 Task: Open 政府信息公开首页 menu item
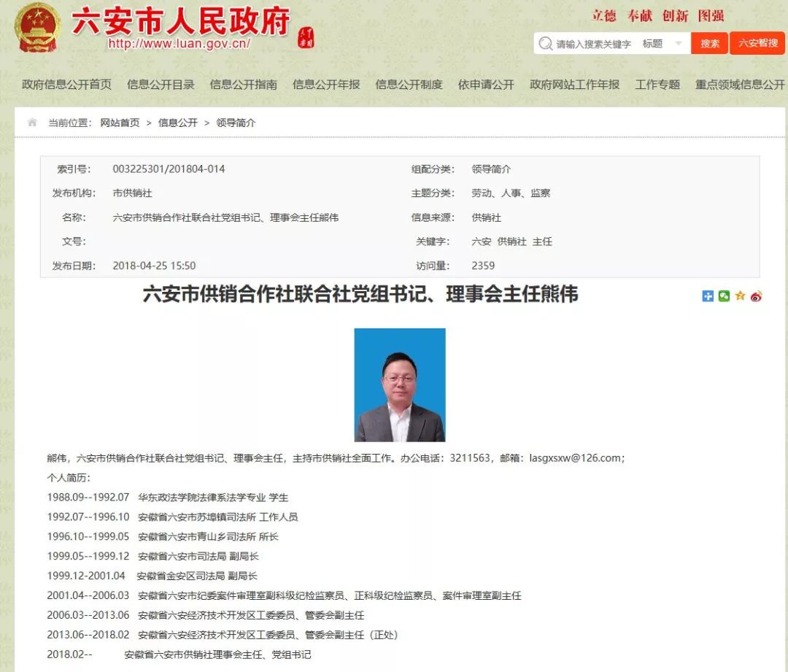coord(66,85)
